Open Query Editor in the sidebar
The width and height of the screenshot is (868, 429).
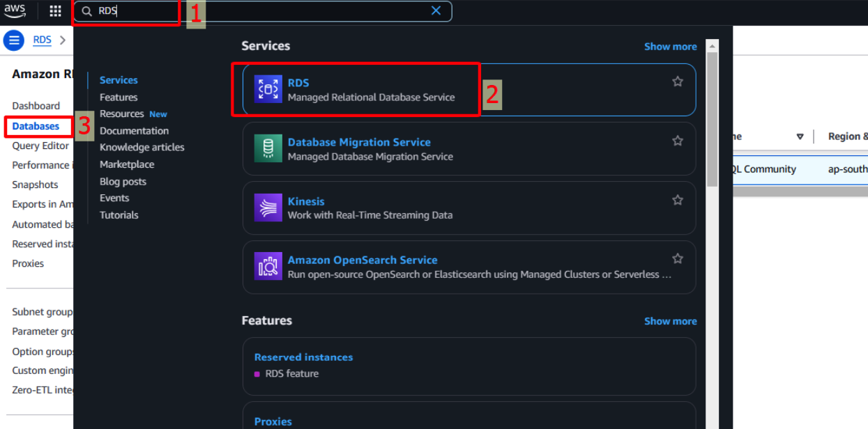40,146
